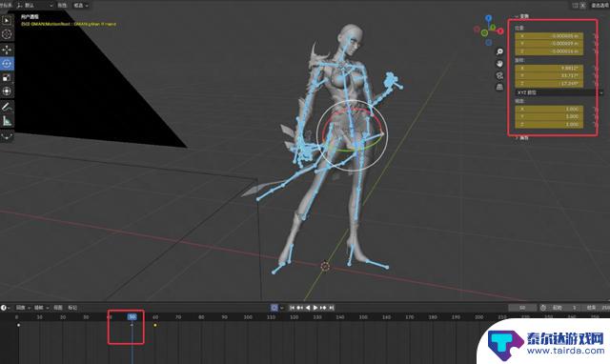Image resolution: width=610 pixels, height=364 pixels.
Task: Play animation in reverse
Action: [307, 308]
